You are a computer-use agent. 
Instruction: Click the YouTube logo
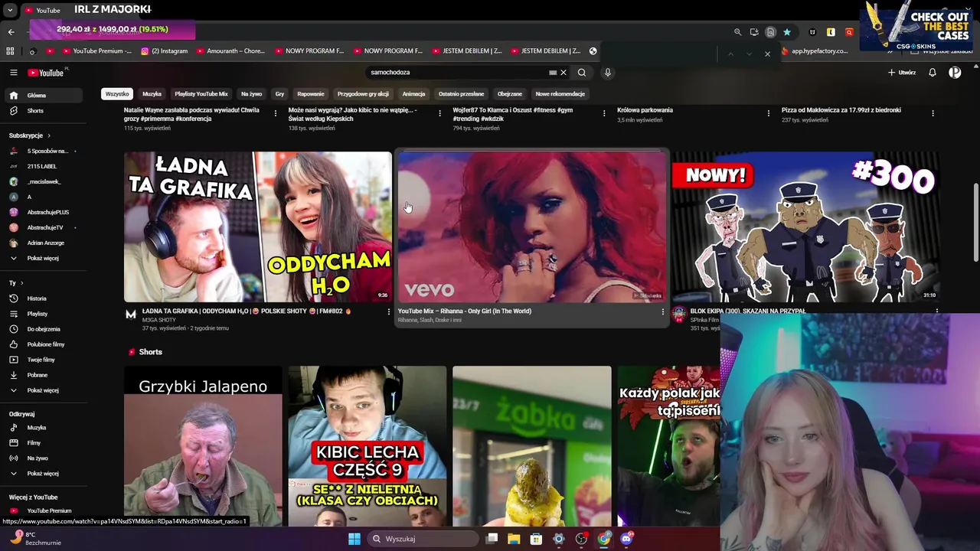tap(47, 73)
